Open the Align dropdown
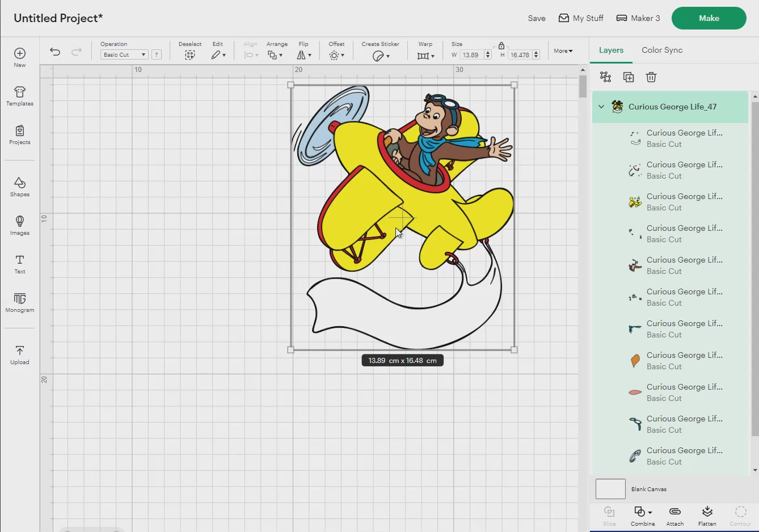Screen dimensions: 759x532 [x=251, y=55]
